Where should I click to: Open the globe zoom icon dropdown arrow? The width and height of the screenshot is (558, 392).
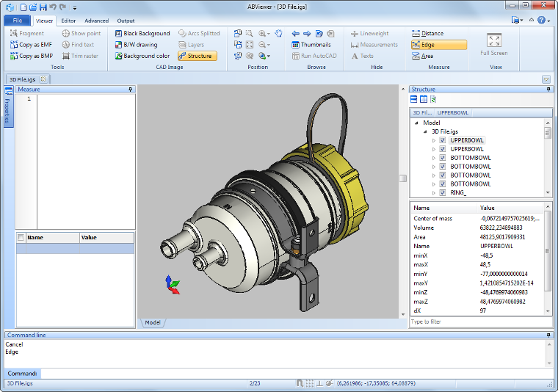click(x=268, y=56)
